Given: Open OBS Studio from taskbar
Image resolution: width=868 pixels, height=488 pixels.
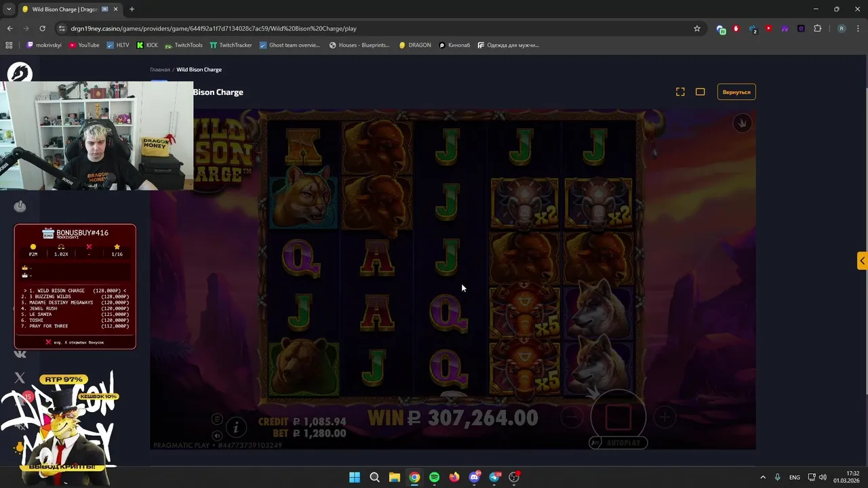Looking at the screenshot, I should pyautogui.click(x=514, y=477).
